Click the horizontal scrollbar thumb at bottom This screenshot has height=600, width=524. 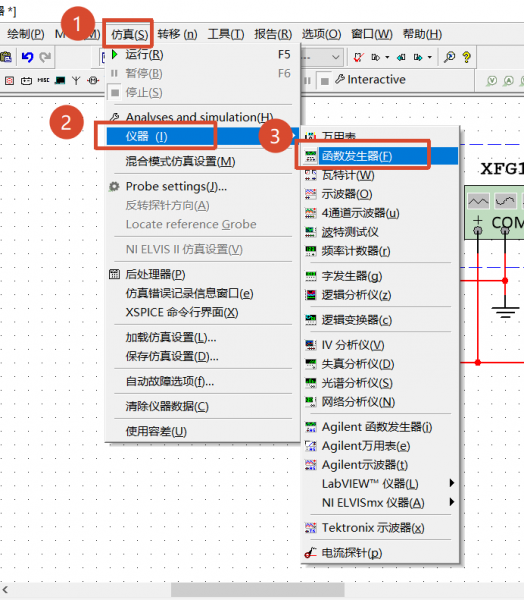tap(257, 590)
